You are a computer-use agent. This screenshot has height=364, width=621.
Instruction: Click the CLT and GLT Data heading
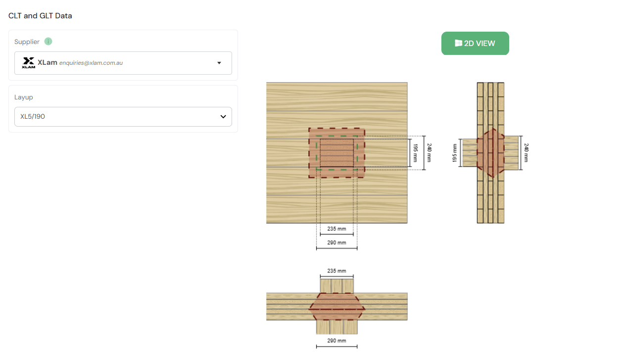(40, 16)
